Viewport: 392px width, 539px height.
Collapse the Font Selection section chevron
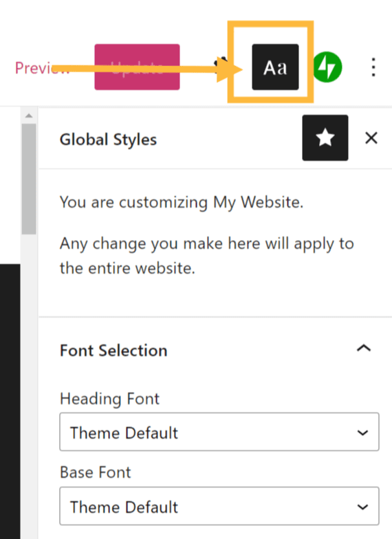pos(364,348)
